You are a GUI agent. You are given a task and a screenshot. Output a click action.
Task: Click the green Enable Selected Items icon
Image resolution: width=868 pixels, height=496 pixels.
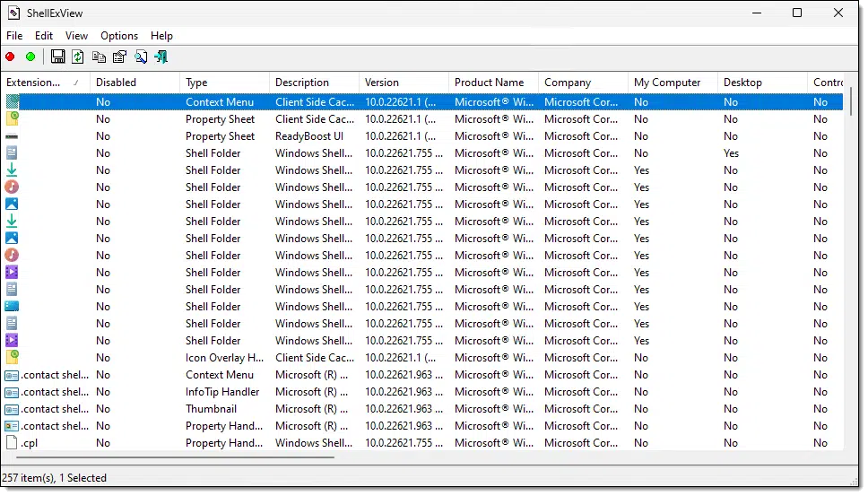click(30, 57)
